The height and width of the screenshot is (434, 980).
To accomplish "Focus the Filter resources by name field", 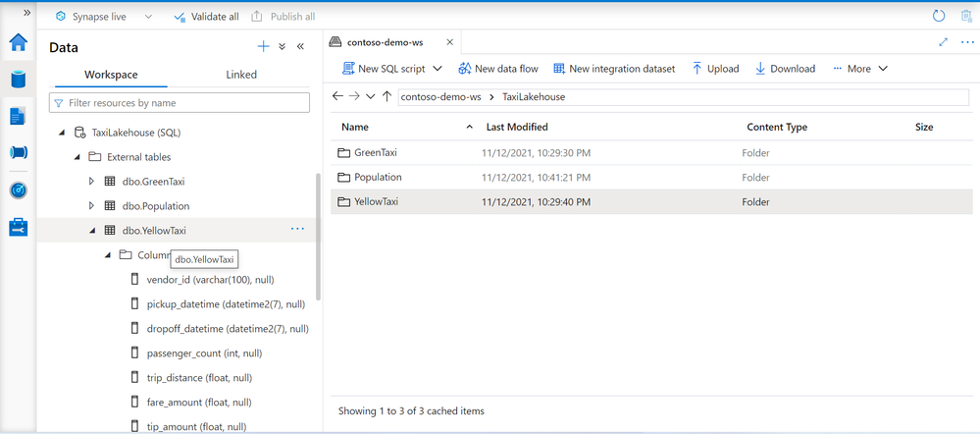I will 180,102.
